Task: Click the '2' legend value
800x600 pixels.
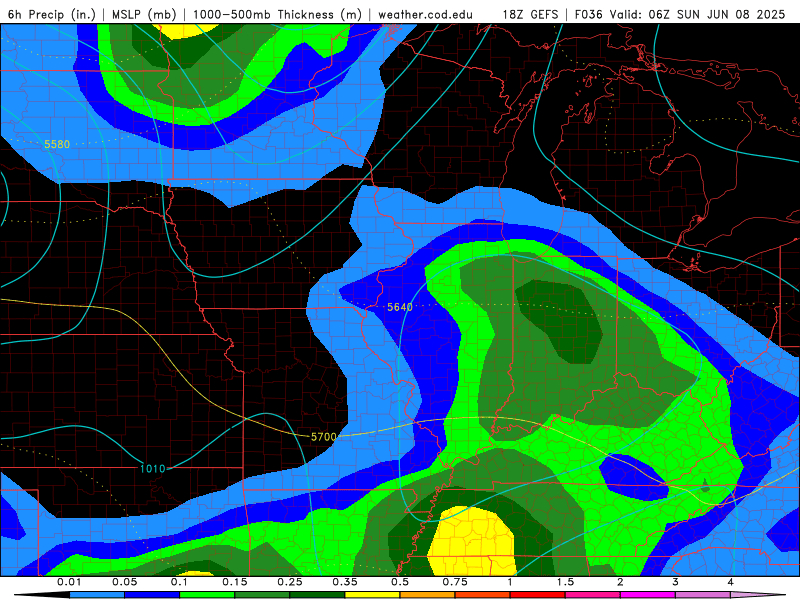Action: pyautogui.click(x=620, y=582)
